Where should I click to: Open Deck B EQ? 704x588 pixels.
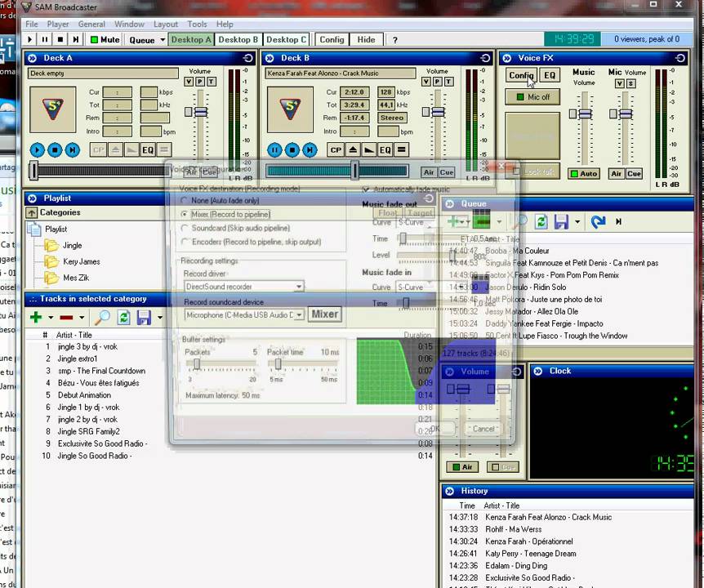coord(385,150)
